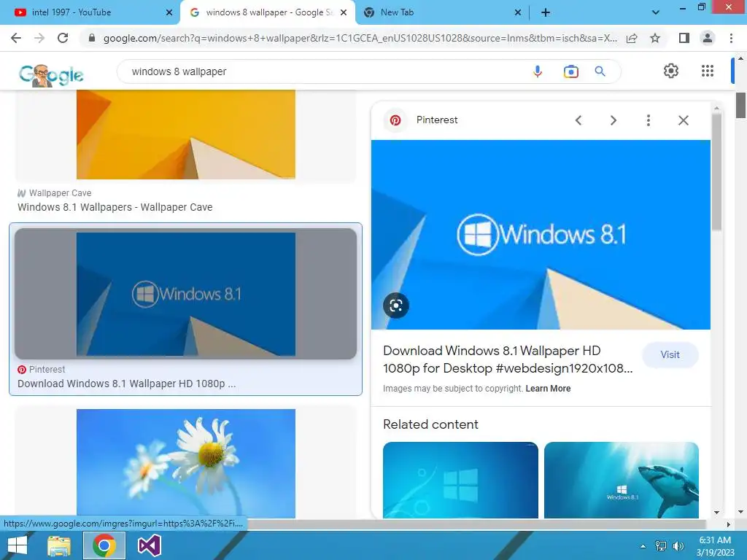Open more options in the Pinterest preview

(x=648, y=120)
